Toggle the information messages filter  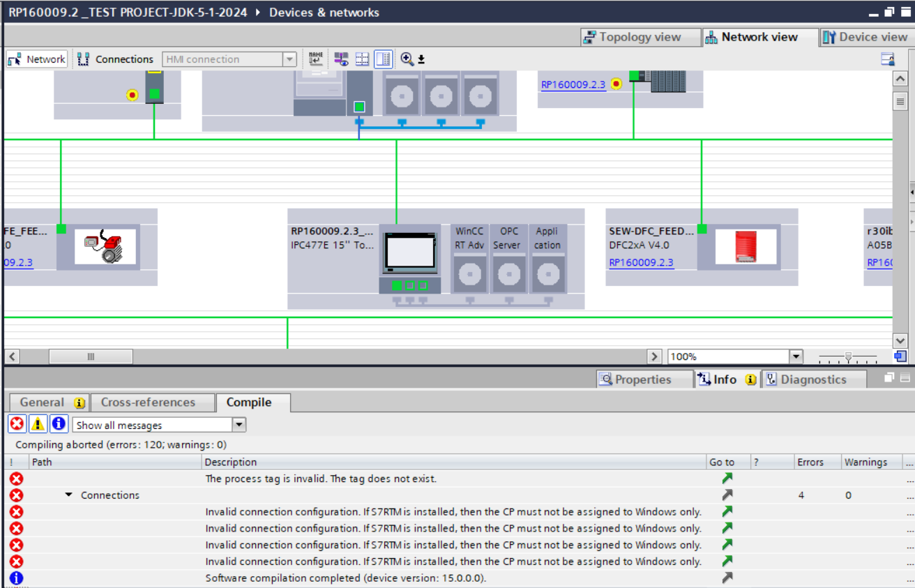click(x=59, y=424)
